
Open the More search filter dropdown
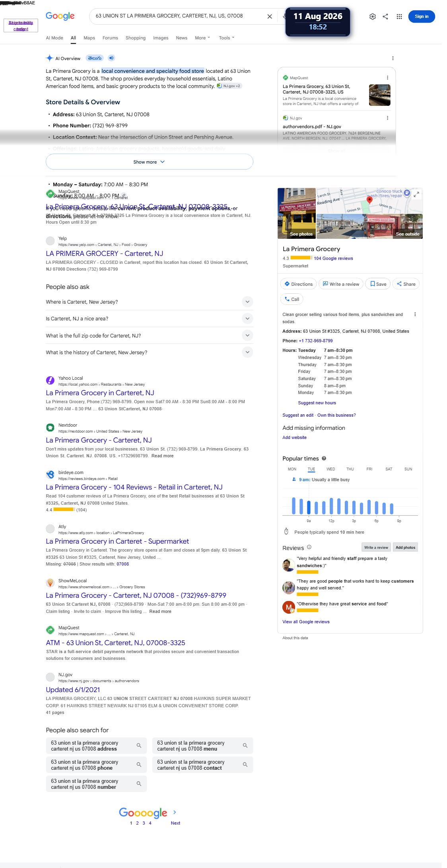click(202, 38)
